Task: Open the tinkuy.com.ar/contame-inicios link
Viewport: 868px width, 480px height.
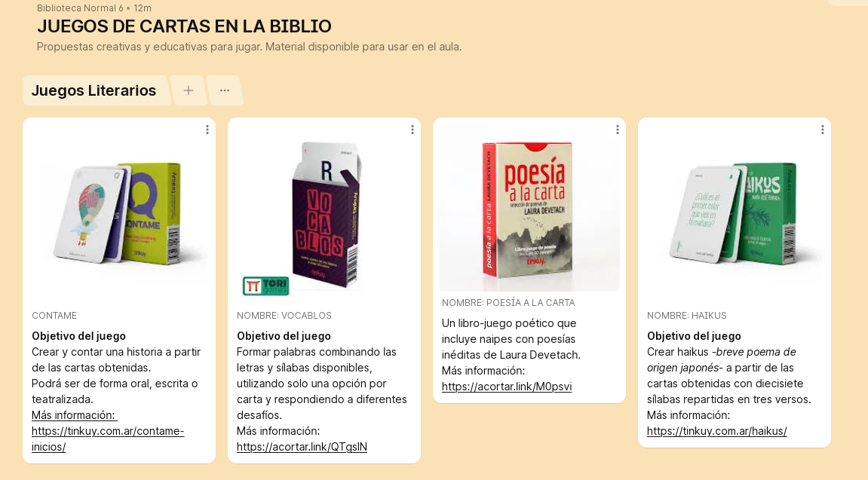Action: (x=107, y=439)
